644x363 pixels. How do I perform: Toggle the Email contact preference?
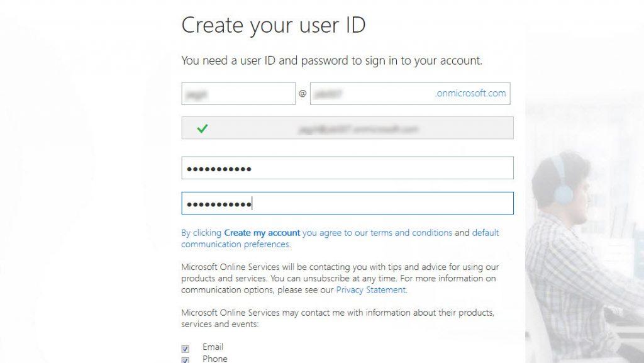[186, 347]
